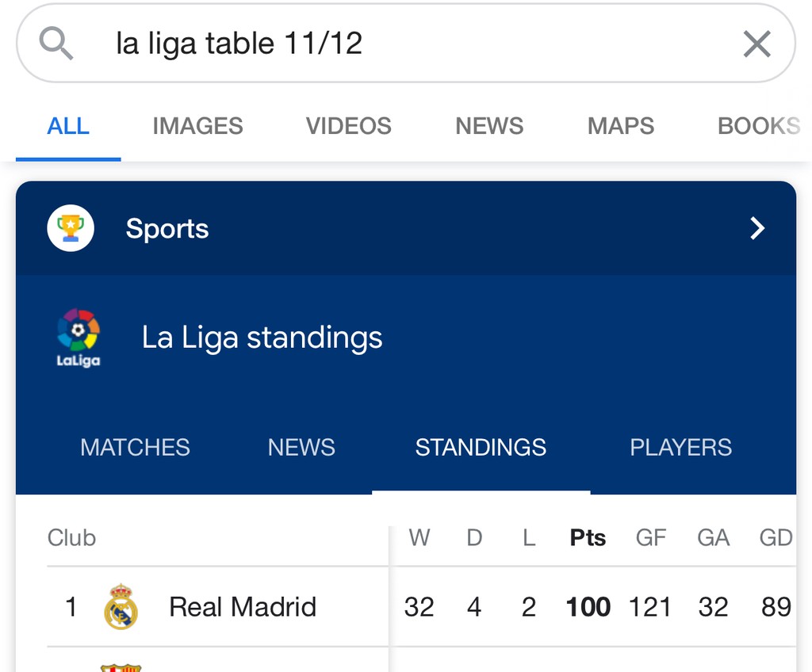This screenshot has height=672, width=812.
Task: Go to the Maps tab
Action: (621, 126)
